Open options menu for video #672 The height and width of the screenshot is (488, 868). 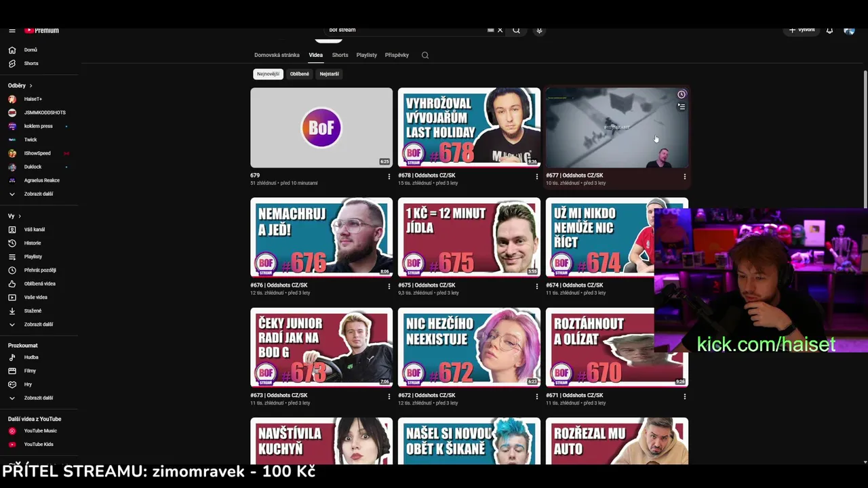click(536, 396)
